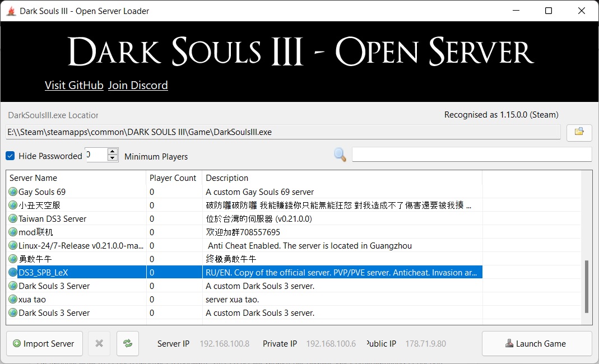Click the globe icon next to mod联机
Screen dimensions: 599x364
click(x=13, y=232)
